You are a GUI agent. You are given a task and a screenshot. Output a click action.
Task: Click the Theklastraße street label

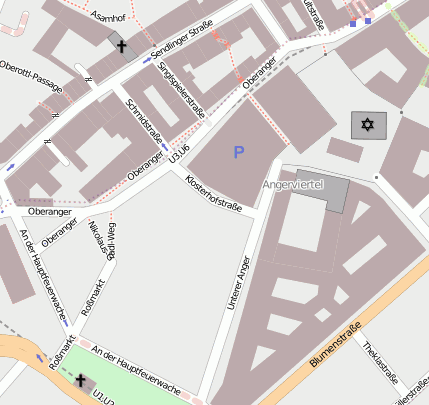(x=380, y=363)
